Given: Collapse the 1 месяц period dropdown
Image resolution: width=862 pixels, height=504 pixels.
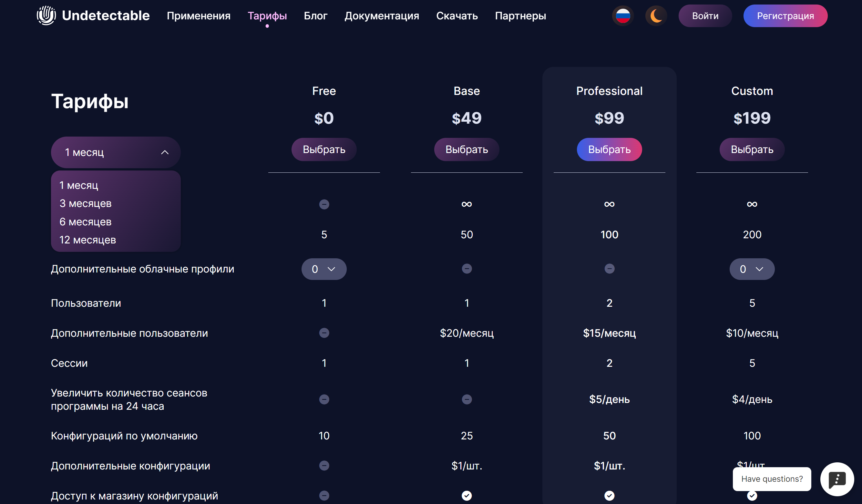Looking at the screenshot, I should tap(116, 152).
